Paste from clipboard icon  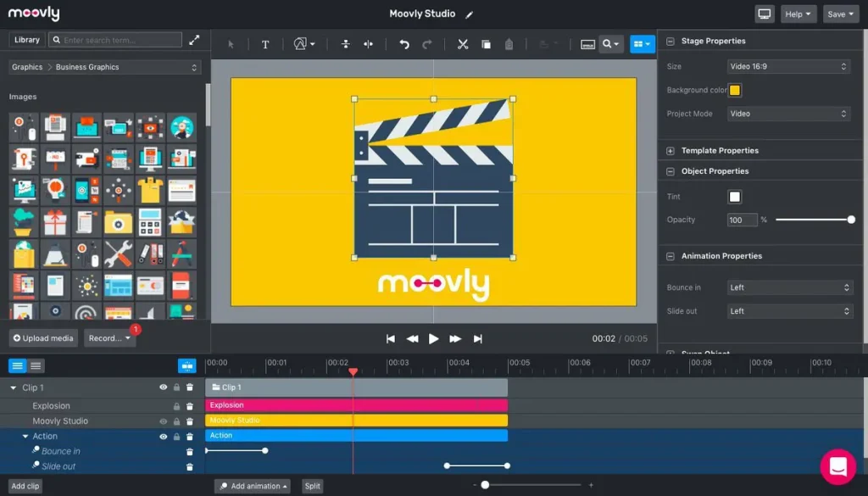[509, 44]
